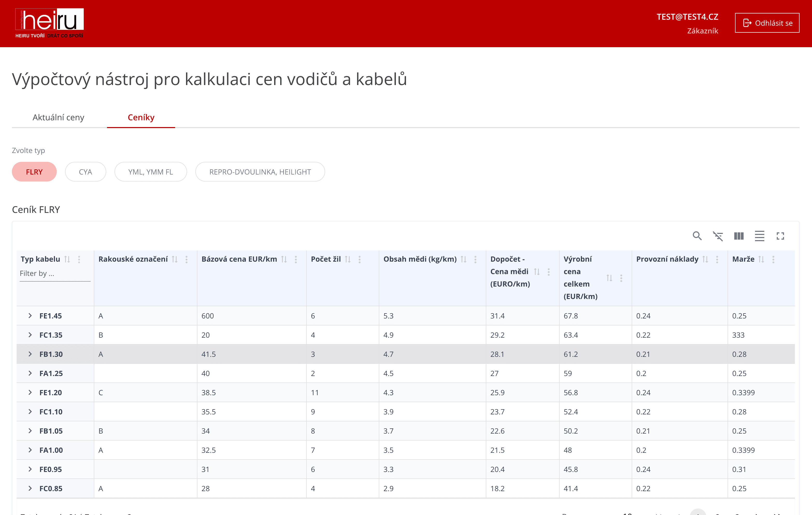The image size is (812, 515).
Task: Open Počet žil column actions menu
Action: (359, 259)
